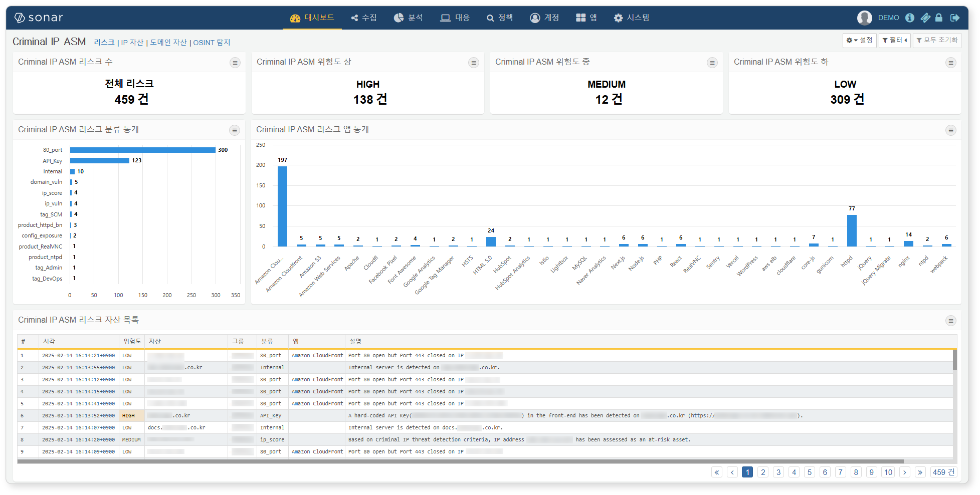Screen dimensions: 980x495
Task: Click the 모두 초기화 reset button
Action: [x=937, y=40]
